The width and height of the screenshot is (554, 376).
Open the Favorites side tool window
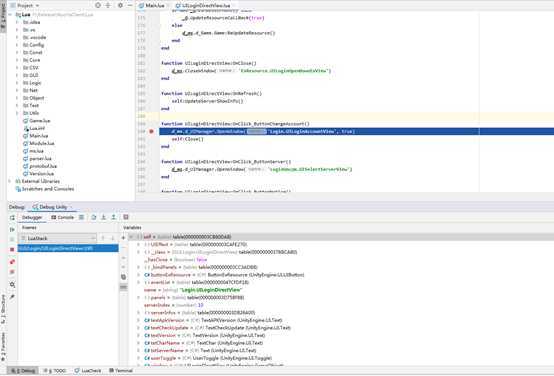3,346
